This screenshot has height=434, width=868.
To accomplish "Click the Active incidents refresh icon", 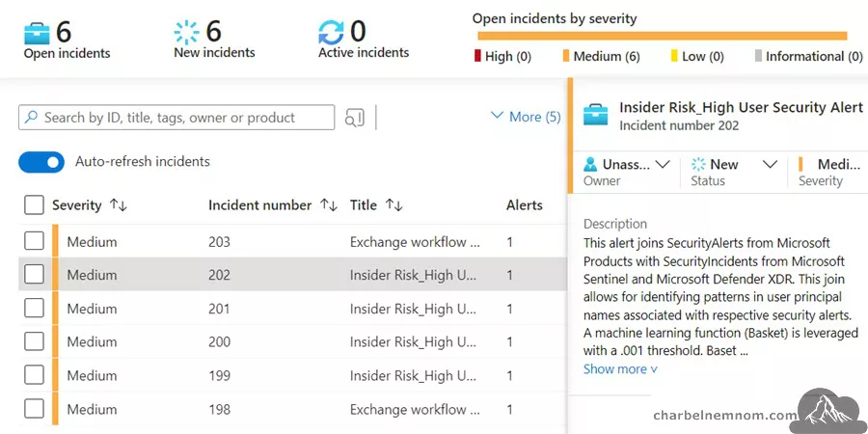I will pos(331,32).
